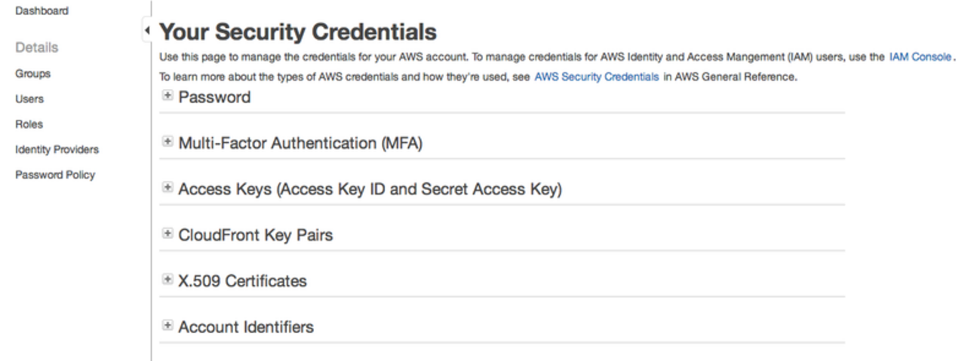Show the X.509 Certificates section
The height and width of the screenshot is (361, 980).
pyautogui.click(x=242, y=281)
